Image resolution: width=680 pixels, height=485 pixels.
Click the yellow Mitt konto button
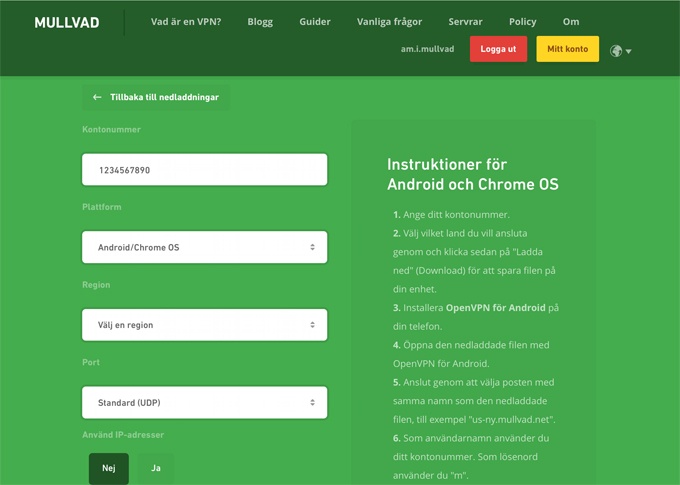point(567,49)
